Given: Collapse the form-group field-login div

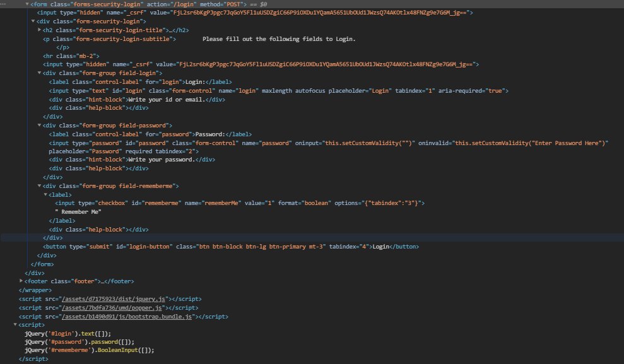Looking at the screenshot, I should pos(39,73).
